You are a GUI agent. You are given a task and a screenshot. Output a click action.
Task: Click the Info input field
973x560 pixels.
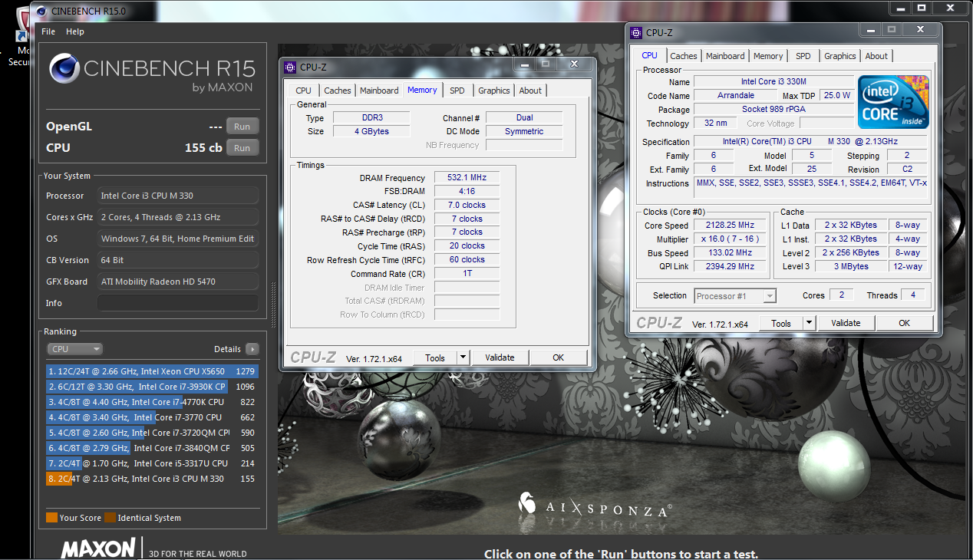point(177,303)
